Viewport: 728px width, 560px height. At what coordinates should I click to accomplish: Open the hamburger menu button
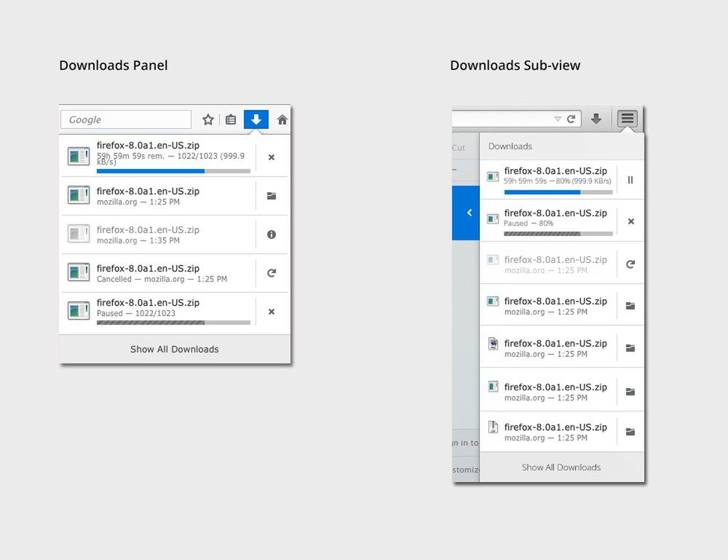point(628,119)
